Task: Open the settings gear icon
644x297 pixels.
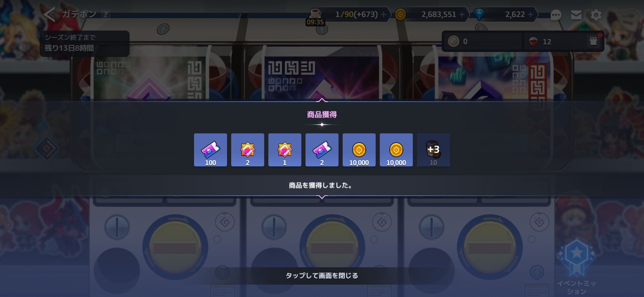Action: 596,15
